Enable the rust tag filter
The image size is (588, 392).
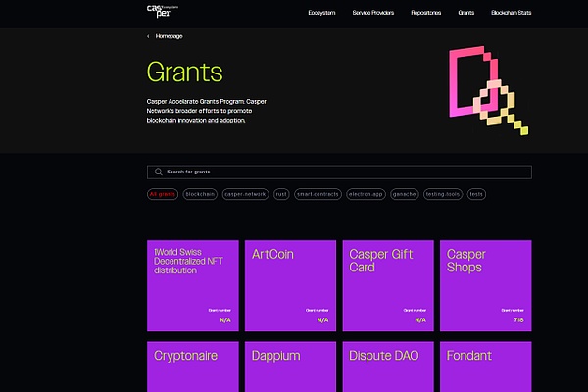click(x=281, y=194)
